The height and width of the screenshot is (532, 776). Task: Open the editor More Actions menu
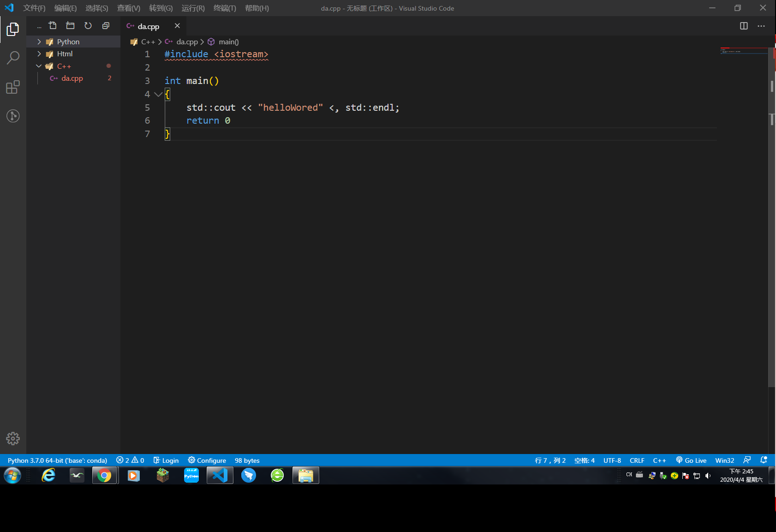point(761,26)
